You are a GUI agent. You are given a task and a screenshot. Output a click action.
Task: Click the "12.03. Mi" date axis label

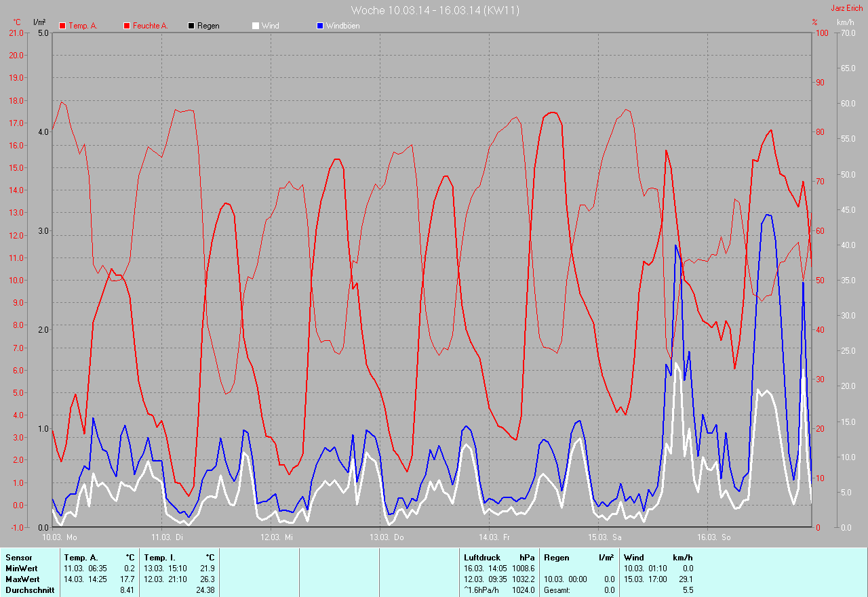point(278,537)
